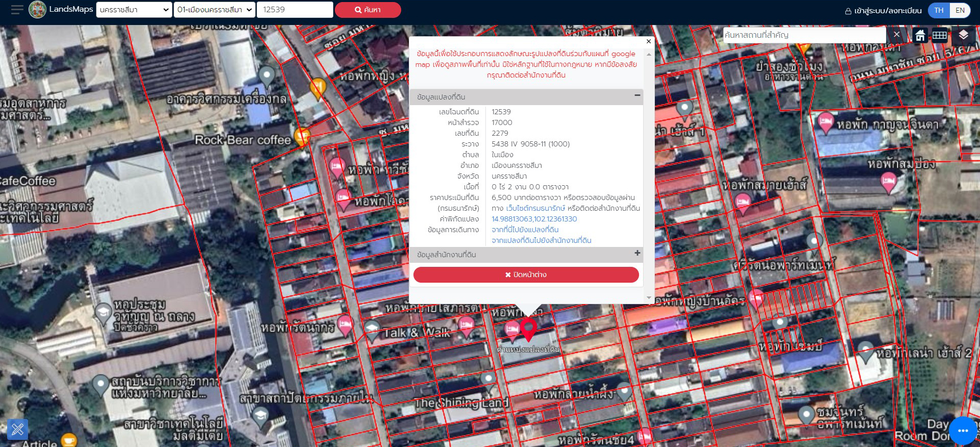The height and width of the screenshot is (447, 980).
Task: Switch language to TH
Action: point(939,10)
